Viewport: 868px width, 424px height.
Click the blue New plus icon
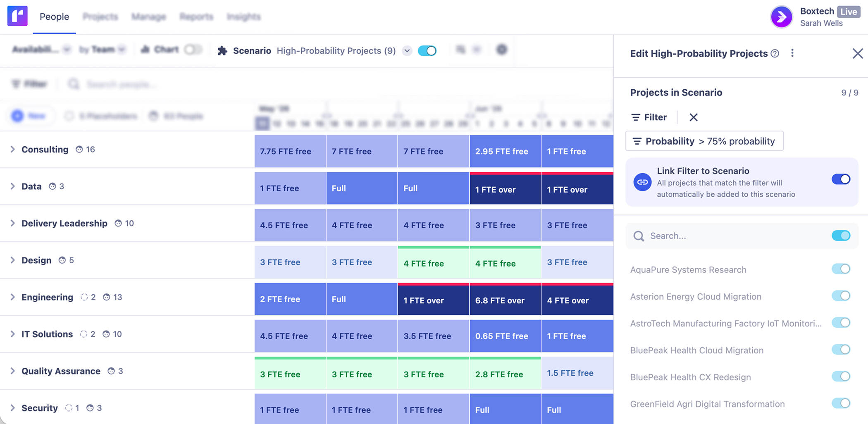[17, 116]
